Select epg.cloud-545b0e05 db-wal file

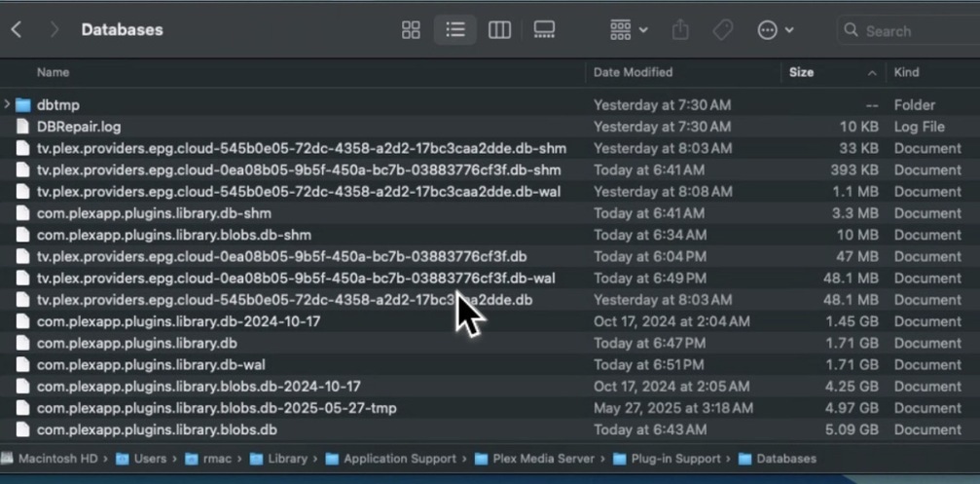[x=299, y=192]
